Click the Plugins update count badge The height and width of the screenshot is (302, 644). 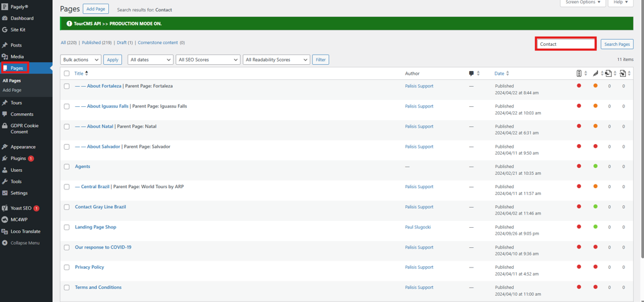click(x=31, y=158)
